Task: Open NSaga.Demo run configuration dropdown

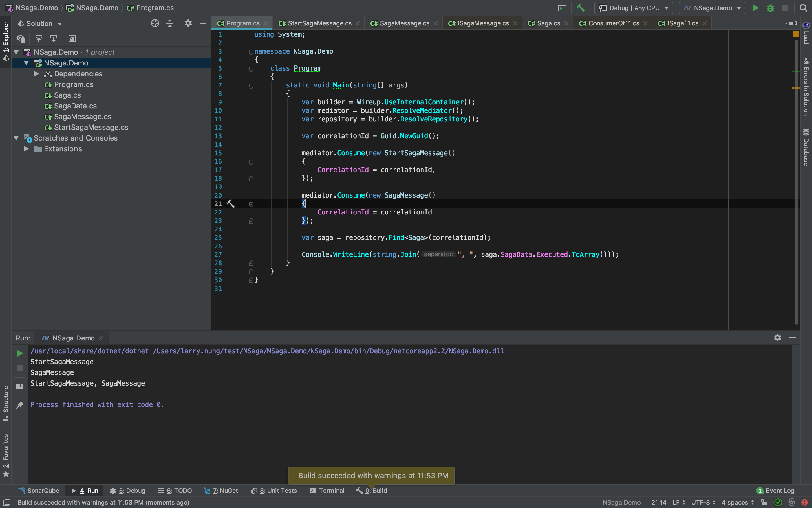Action: (x=712, y=8)
